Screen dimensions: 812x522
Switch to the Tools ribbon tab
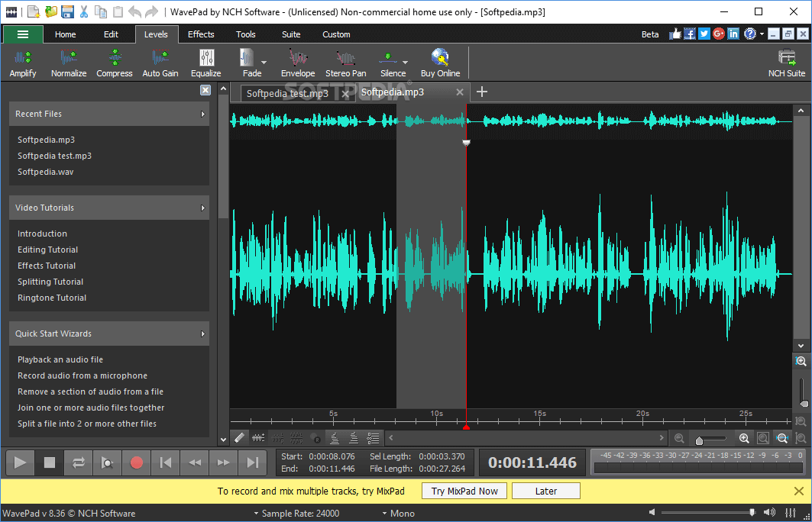point(245,34)
